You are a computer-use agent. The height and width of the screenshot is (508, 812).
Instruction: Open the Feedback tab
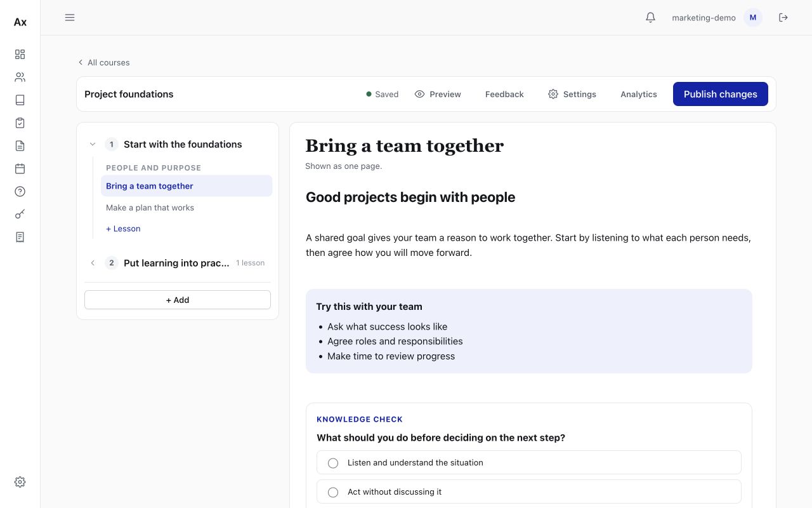click(x=504, y=94)
